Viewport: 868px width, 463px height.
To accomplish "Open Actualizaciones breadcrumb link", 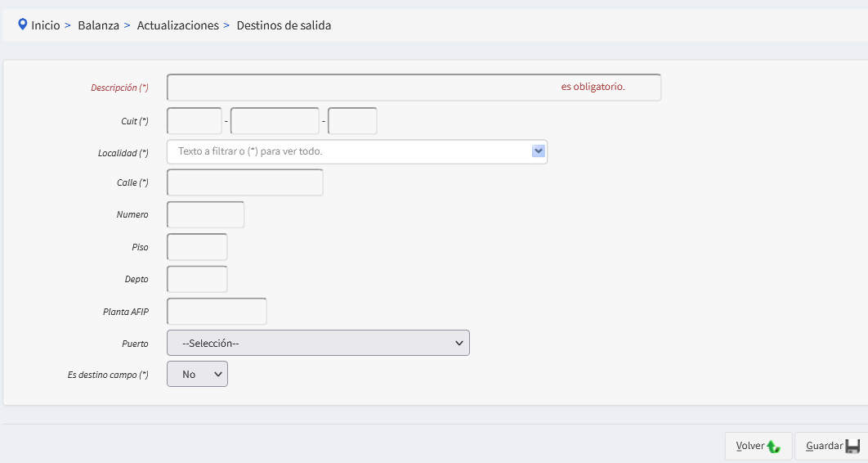I will [177, 25].
